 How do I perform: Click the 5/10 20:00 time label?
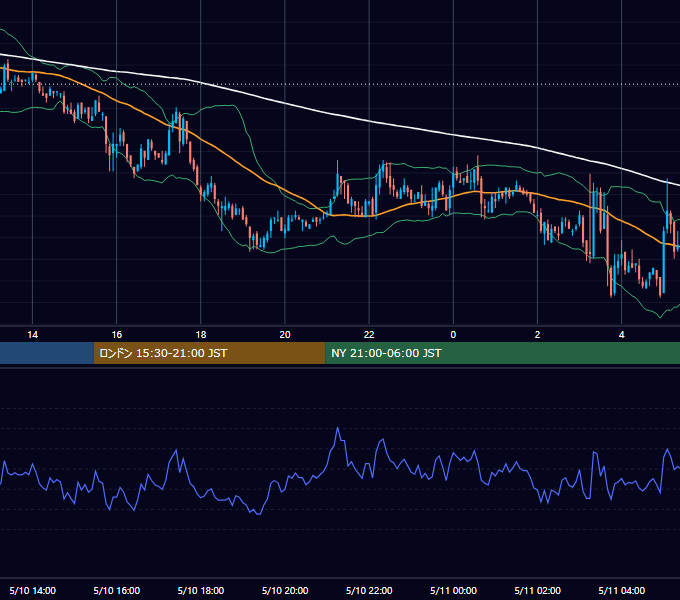[285, 590]
